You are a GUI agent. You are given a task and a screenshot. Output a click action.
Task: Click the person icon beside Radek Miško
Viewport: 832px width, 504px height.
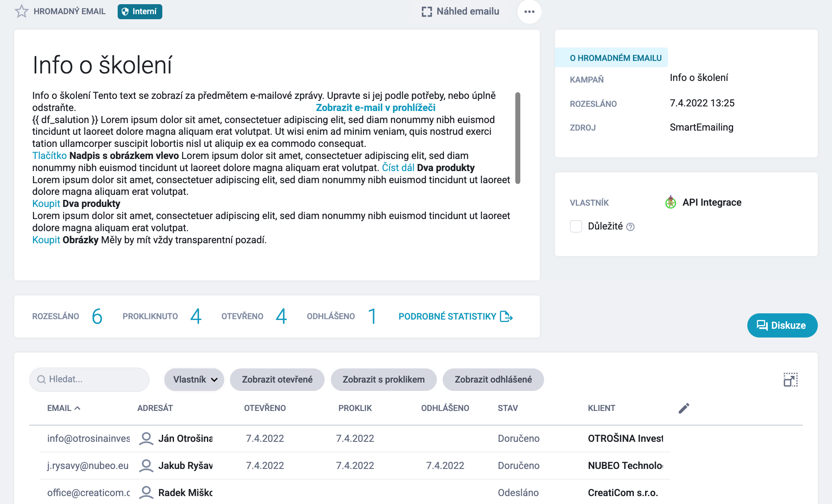tap(146, 493)
